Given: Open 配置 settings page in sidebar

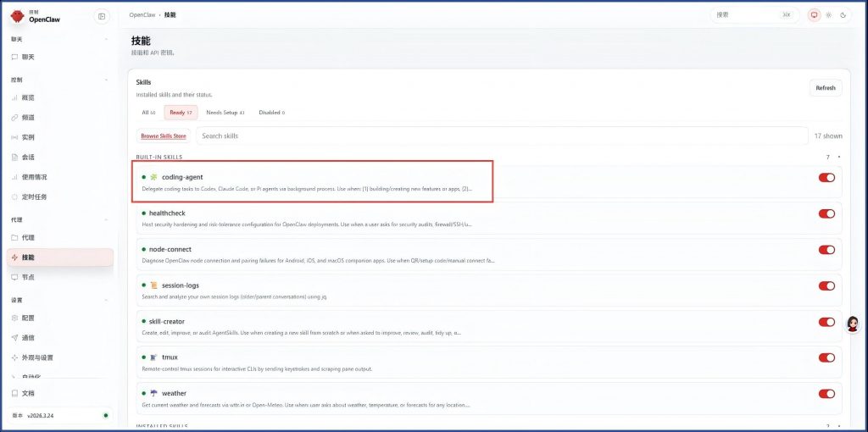Looking at the screenshot, I should tap(28, 318).
